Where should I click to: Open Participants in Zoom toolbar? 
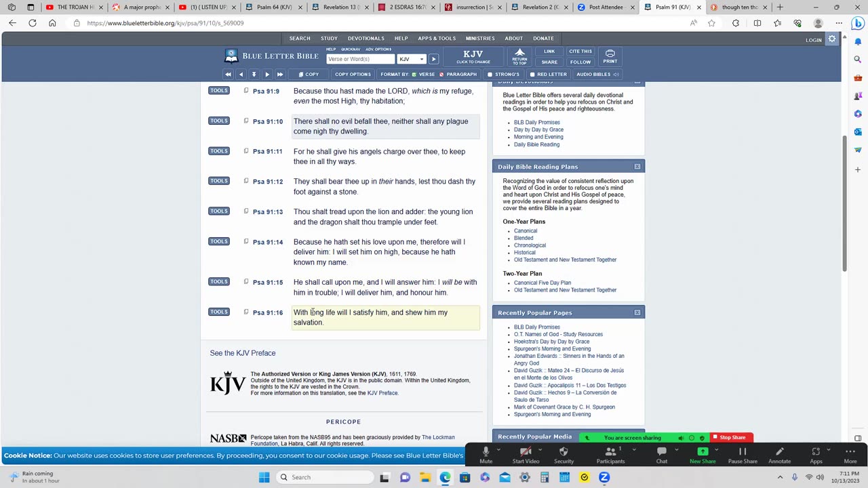point(610,454)
